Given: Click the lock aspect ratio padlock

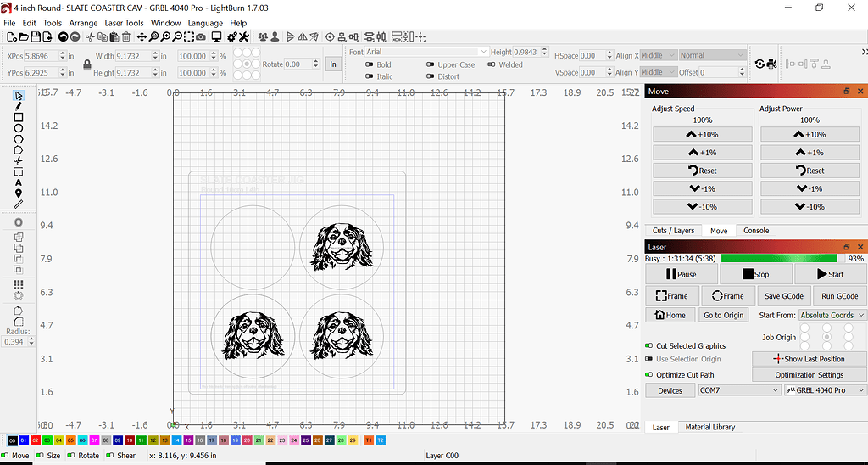Looking at the screenshot, I should (86, 64).
